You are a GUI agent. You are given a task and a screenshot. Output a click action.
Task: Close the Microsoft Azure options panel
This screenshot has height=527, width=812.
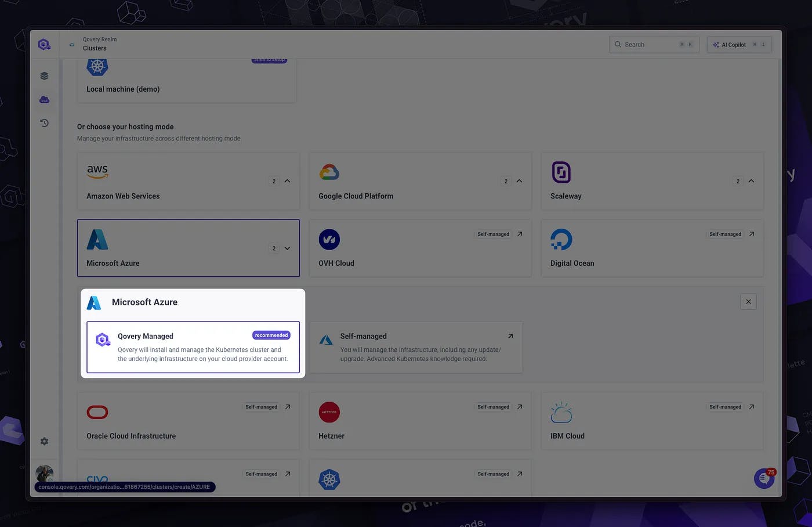748,302
